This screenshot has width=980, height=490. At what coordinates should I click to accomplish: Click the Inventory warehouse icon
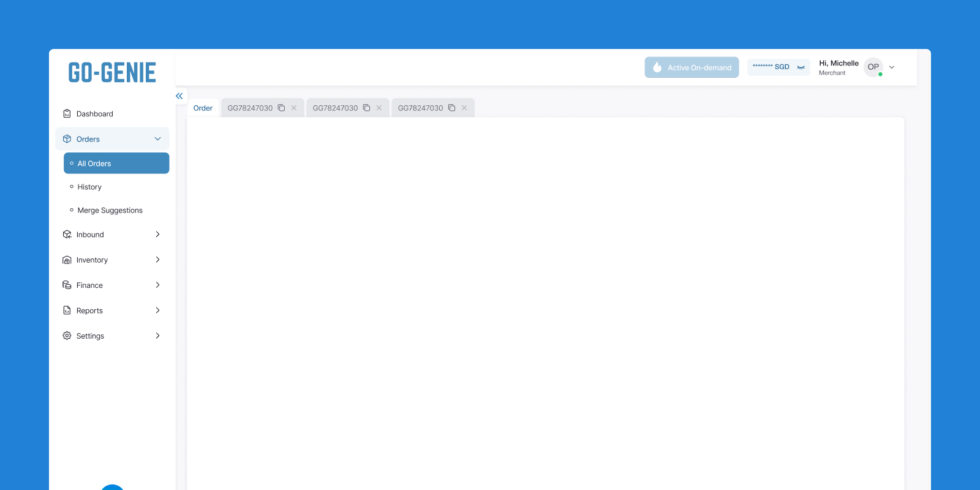pyautogui.click(x=67, y=260)
